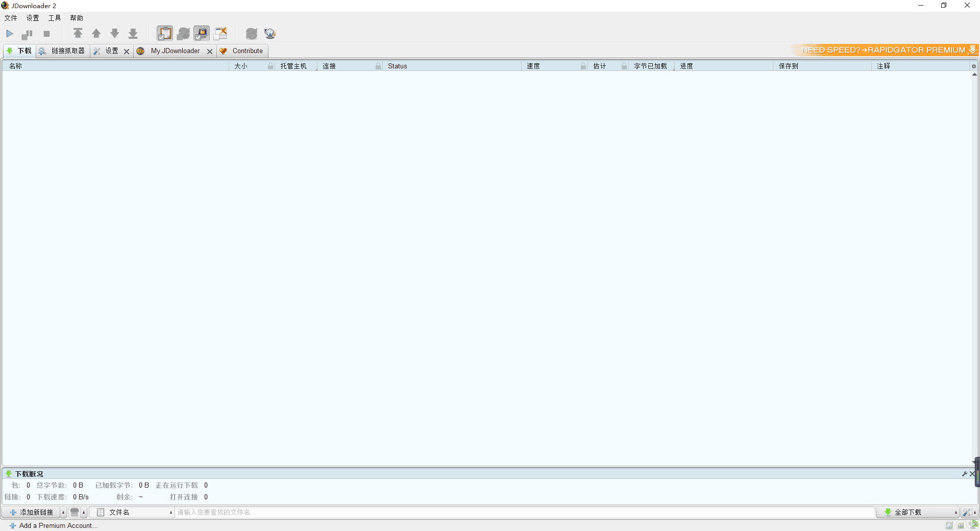Switch to the 链接抓取器 tab

[x=63, y=51]
